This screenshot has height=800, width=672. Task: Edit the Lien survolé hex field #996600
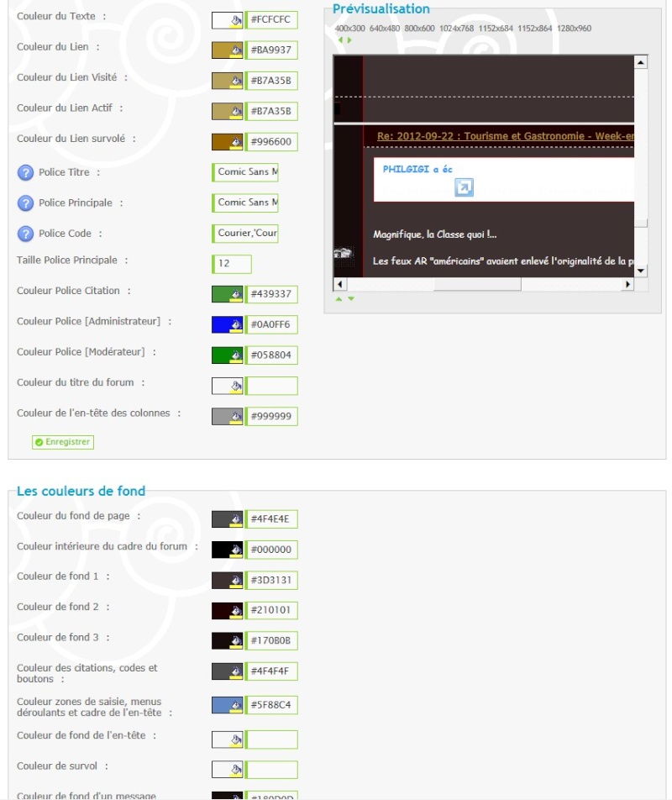pos(271,142)
